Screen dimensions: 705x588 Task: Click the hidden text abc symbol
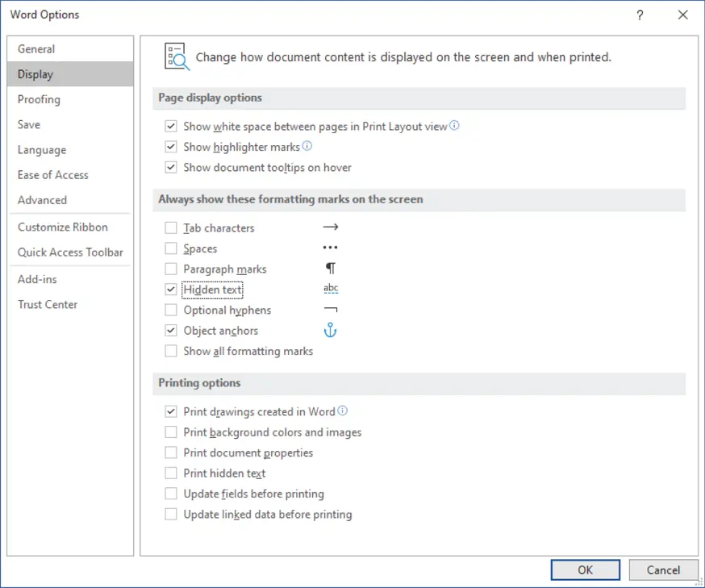tap(331, 289)
